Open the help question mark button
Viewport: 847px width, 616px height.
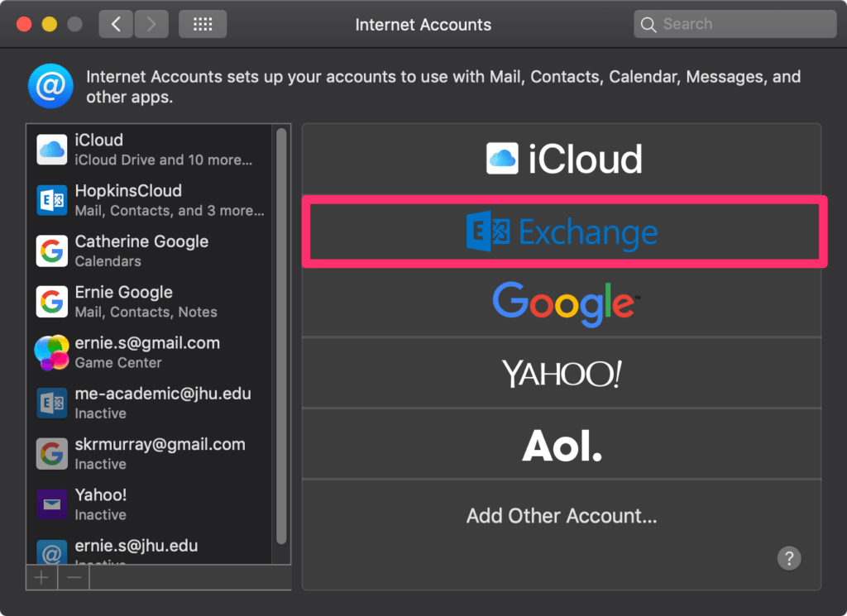(789, 557)
